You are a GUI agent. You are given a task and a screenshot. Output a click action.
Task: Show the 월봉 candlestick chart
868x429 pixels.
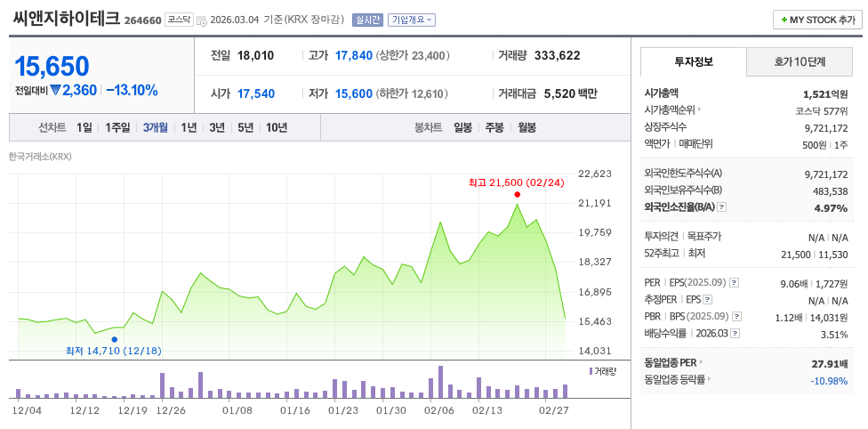(x=527, y=127)
